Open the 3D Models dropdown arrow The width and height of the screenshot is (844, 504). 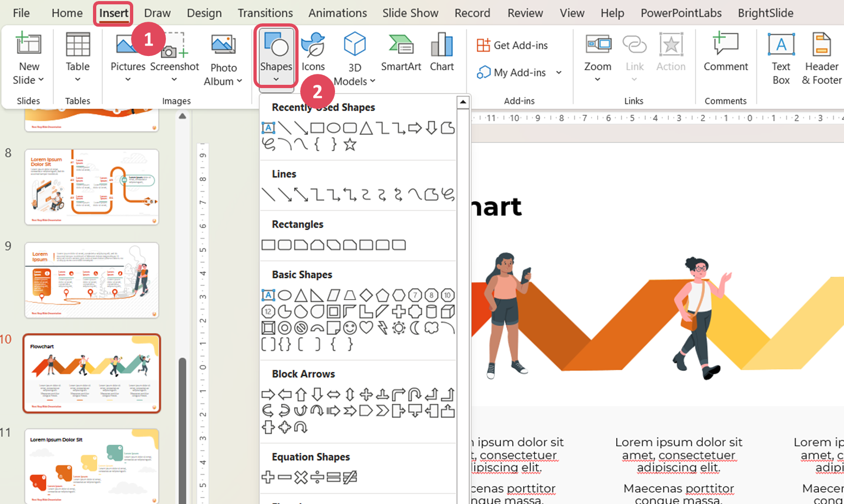tap(373, 82)
